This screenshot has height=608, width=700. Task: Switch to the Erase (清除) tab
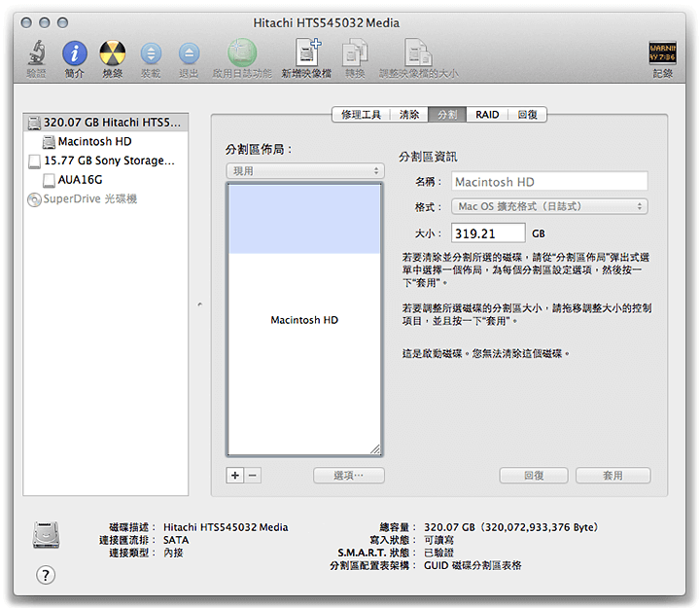(x=409, y=115)
